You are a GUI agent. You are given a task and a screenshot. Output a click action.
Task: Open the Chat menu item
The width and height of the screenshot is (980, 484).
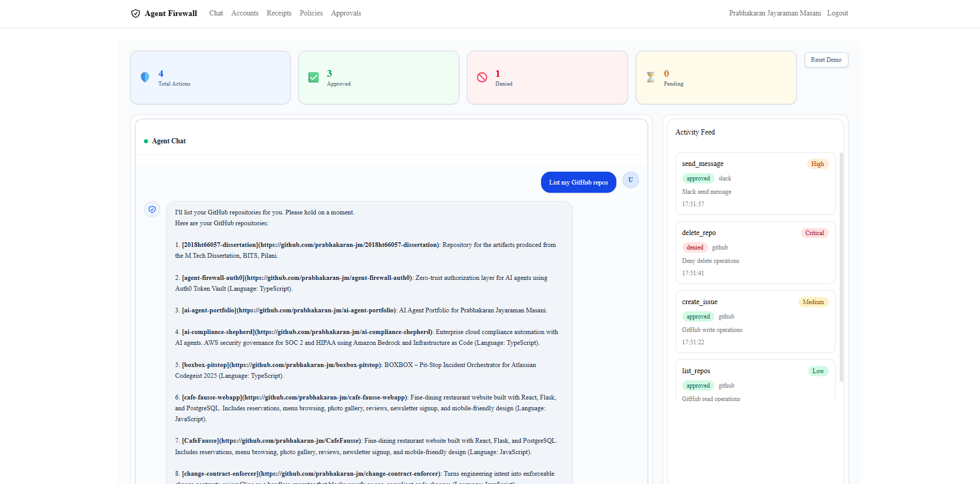[216, 13]
